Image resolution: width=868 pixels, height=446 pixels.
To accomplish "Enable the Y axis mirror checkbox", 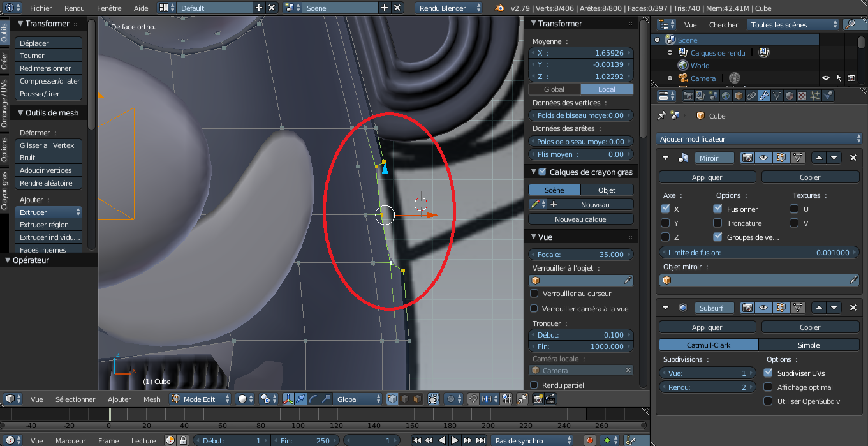I will point(665,223).
